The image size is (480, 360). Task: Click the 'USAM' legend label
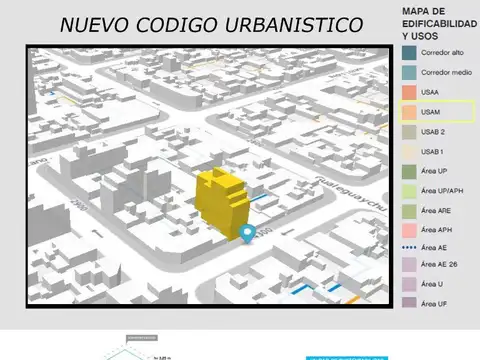point(430,112)
